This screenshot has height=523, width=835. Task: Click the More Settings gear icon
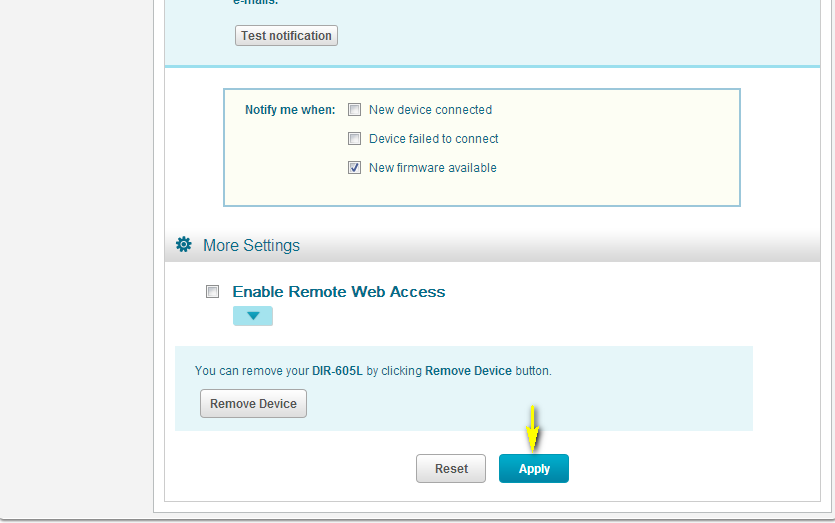tap(183, 245)
